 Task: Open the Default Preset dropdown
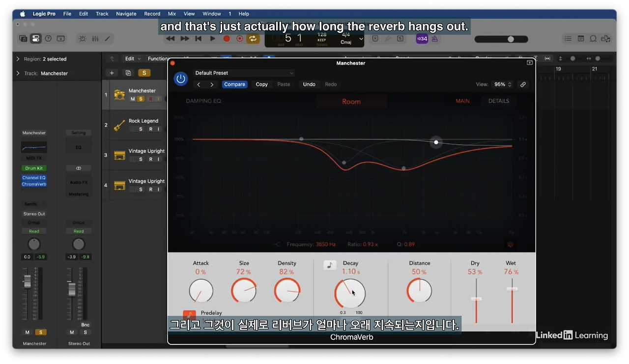(244, 73)
